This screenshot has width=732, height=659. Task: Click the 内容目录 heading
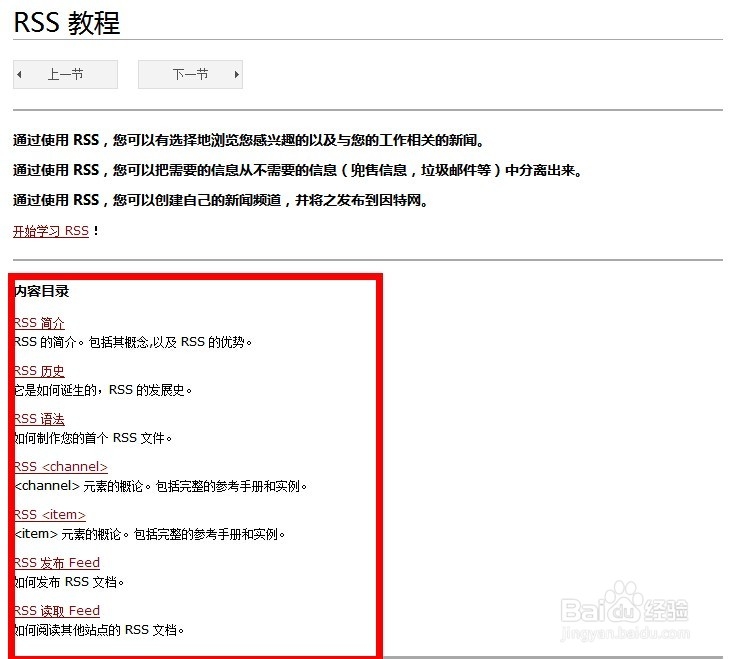(x=42, y=291)
